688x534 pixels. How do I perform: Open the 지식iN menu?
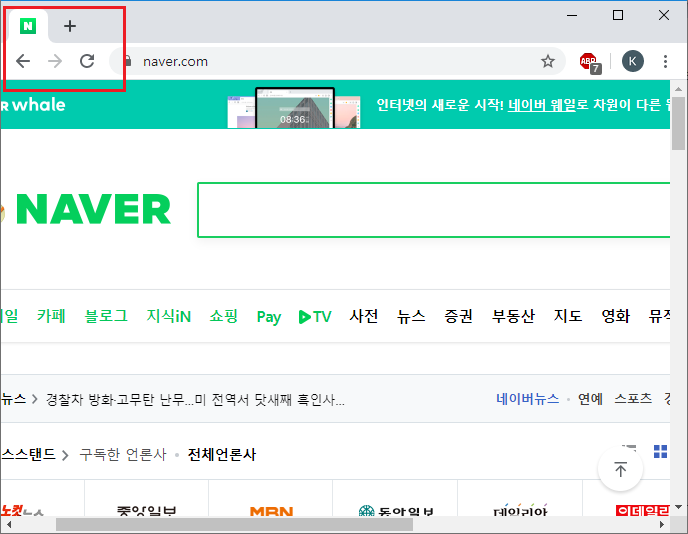(x=169, y=316)
